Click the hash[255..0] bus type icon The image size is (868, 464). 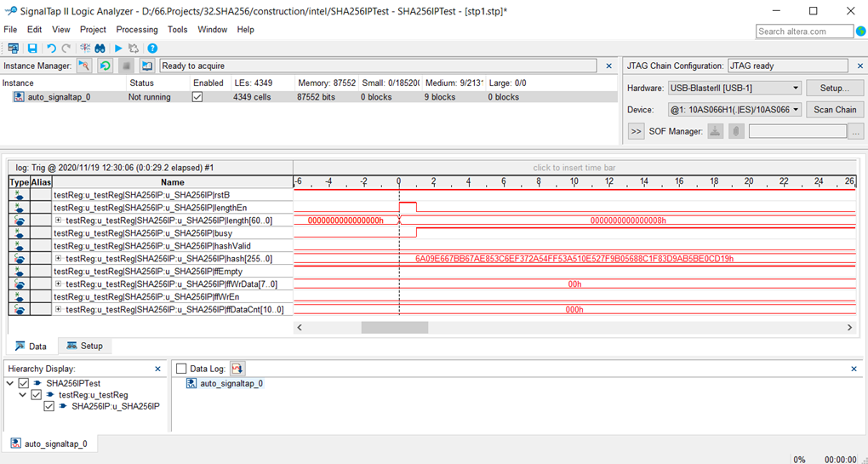pyautogui.click(x=20, y=259)
